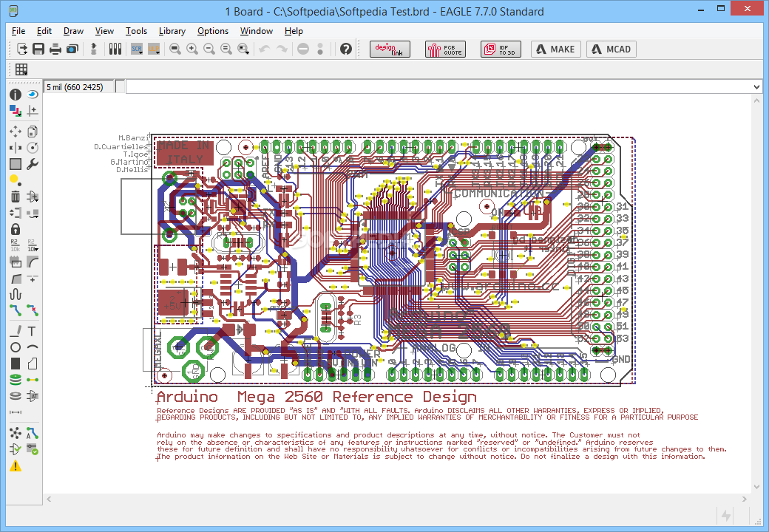Open the ULP run dropdown
The height and width of the screenshot is (532, 769).
coord(154,49)
